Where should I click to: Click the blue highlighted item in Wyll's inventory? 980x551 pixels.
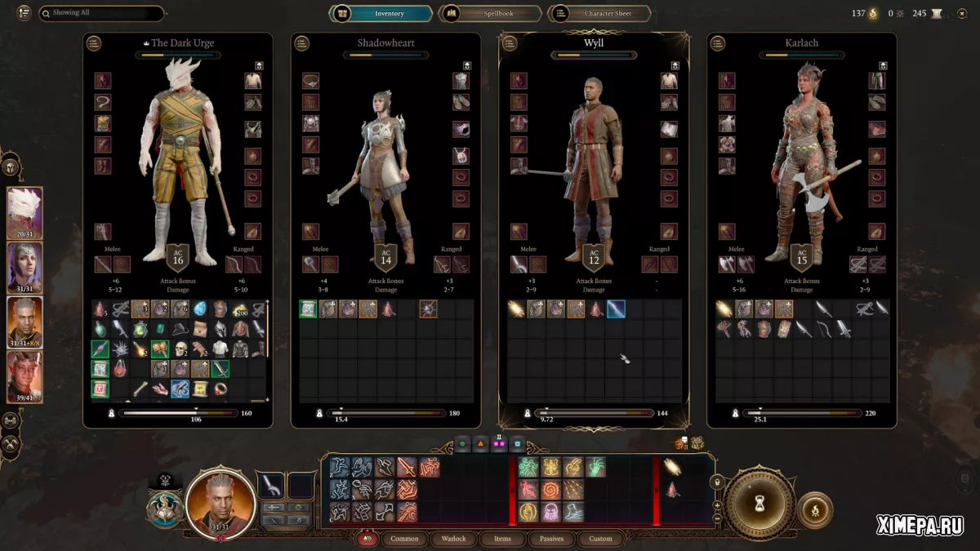(x=616, y=309)
